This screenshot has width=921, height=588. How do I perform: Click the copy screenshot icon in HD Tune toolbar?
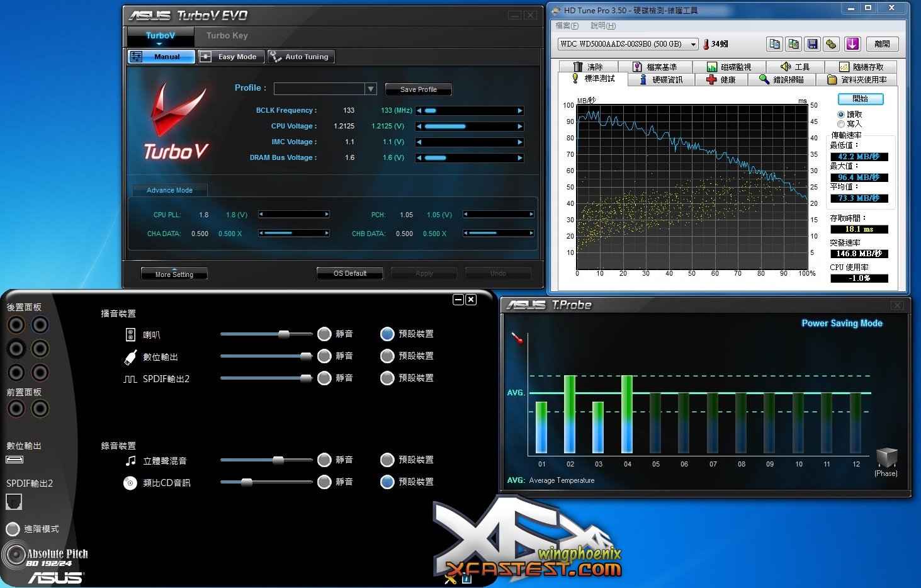[x=793, y=43]
